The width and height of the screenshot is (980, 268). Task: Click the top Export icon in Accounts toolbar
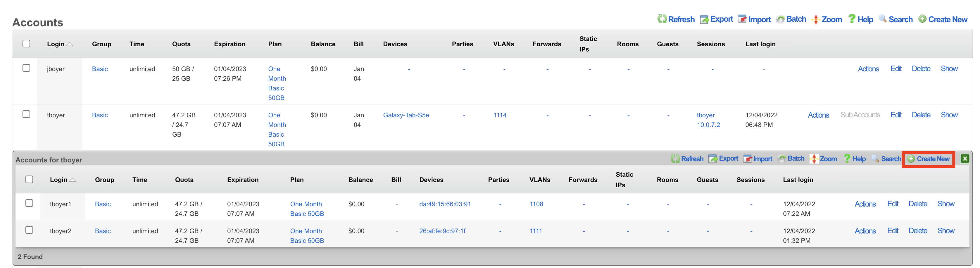coord(704,19)
